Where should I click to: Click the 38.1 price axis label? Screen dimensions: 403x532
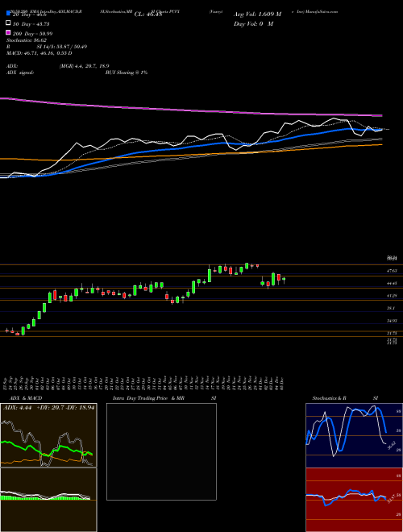pyautogui.click(x=391, y=308)
